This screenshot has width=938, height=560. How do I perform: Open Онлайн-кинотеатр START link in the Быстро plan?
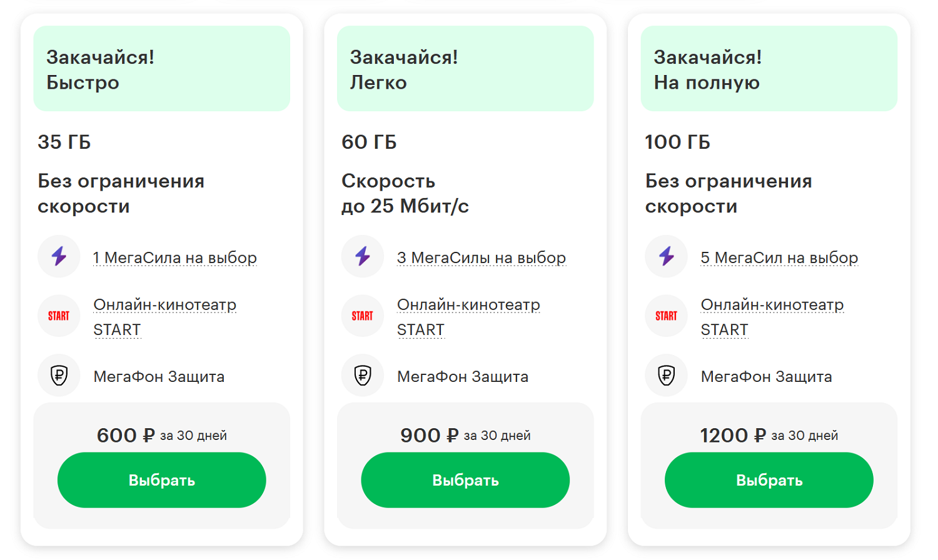[x=164, y=305]
